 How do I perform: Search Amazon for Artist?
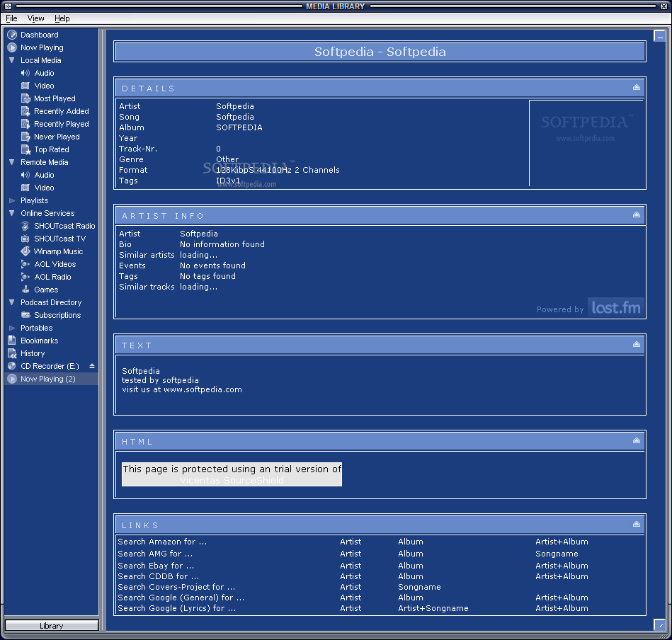tap(351, 542)
